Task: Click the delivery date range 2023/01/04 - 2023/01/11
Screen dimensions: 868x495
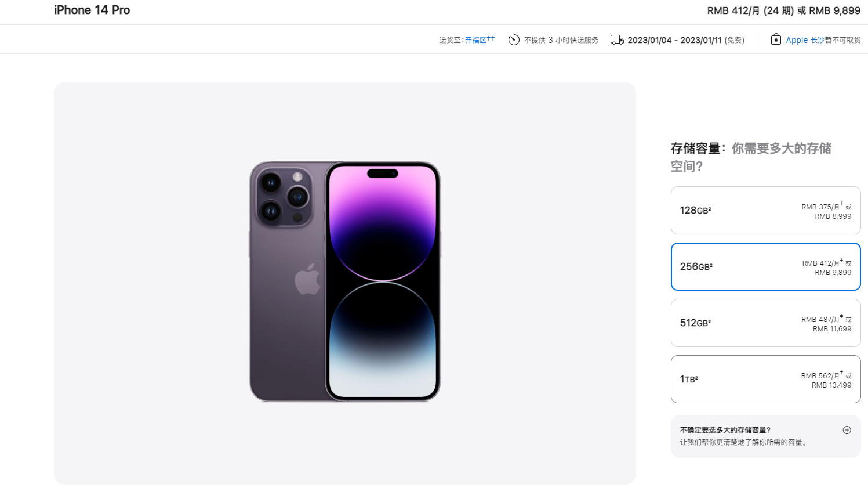Action: tap(674, 40)
